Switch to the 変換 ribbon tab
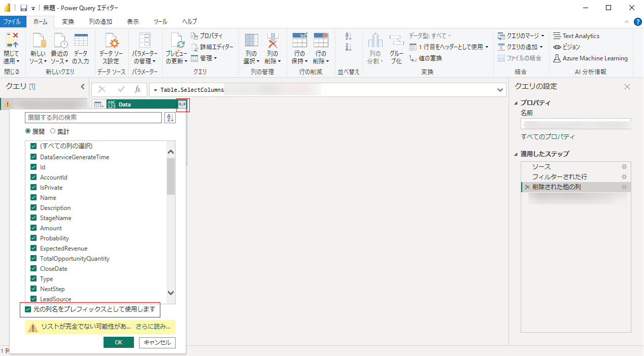644x356 pixels. [67, 22]
